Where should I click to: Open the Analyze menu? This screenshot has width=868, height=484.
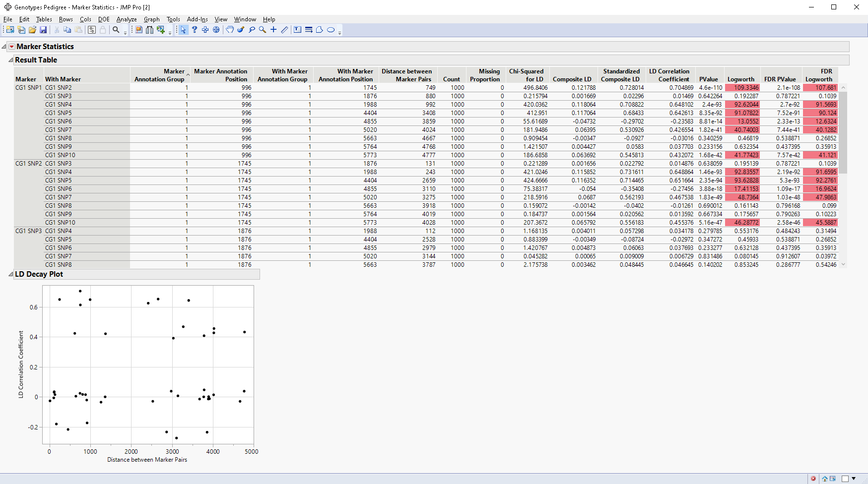point(127,19)
